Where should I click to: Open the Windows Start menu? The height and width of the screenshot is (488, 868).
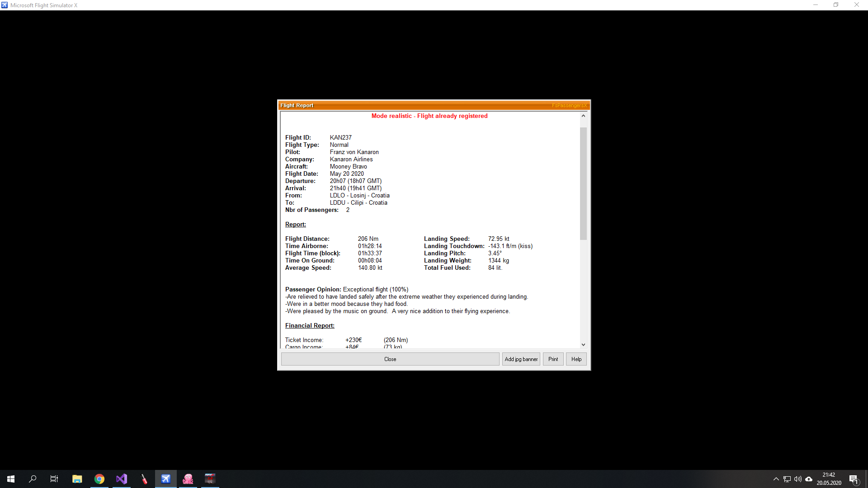11,479
